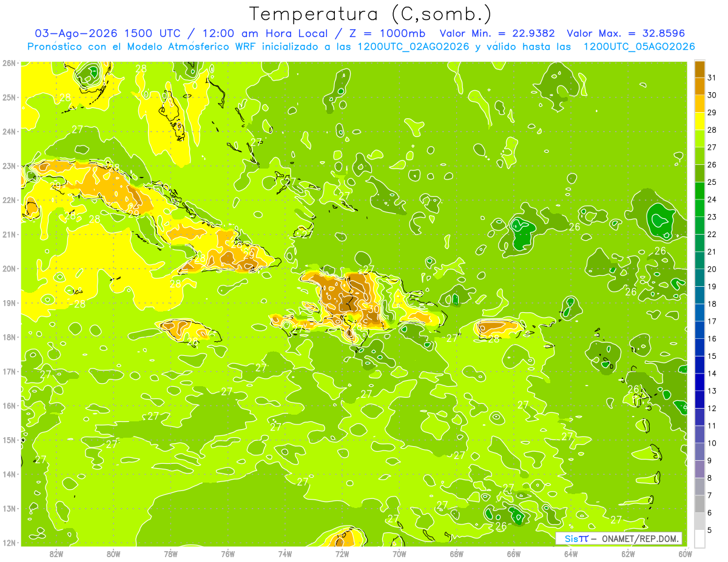Click the '10' label on color scale
Image resolution: width=728 pixels, height=562 pixels.
point(712,443)
